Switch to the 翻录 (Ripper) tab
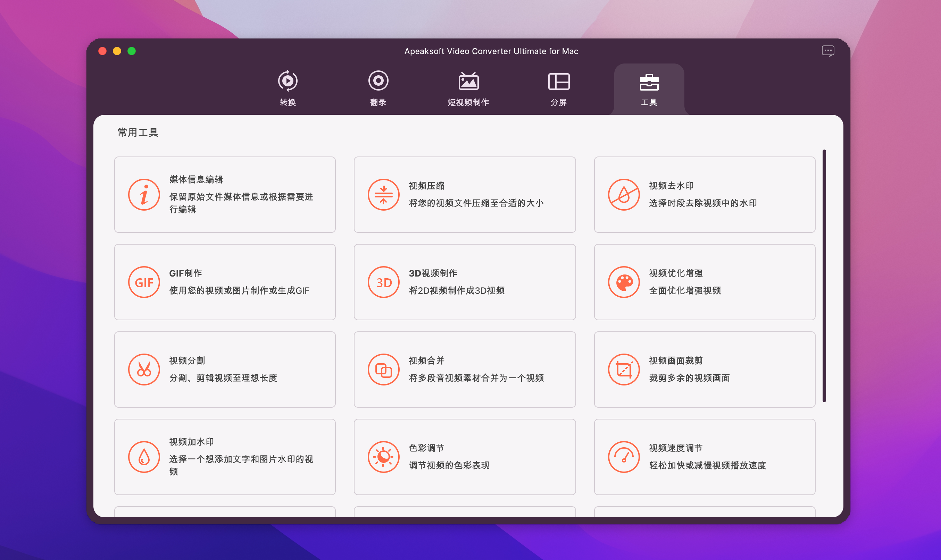 (378, 88)
